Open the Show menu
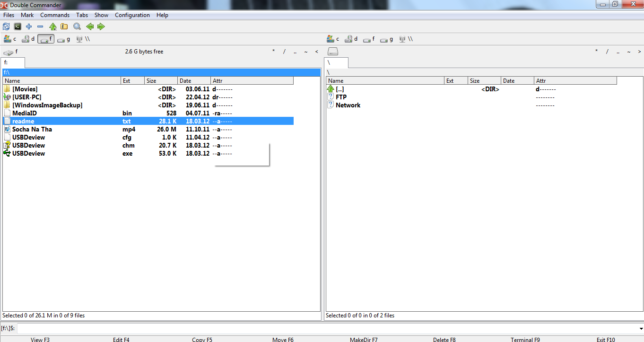The width and height of the screenshot is (644, 342). [102, 15]
